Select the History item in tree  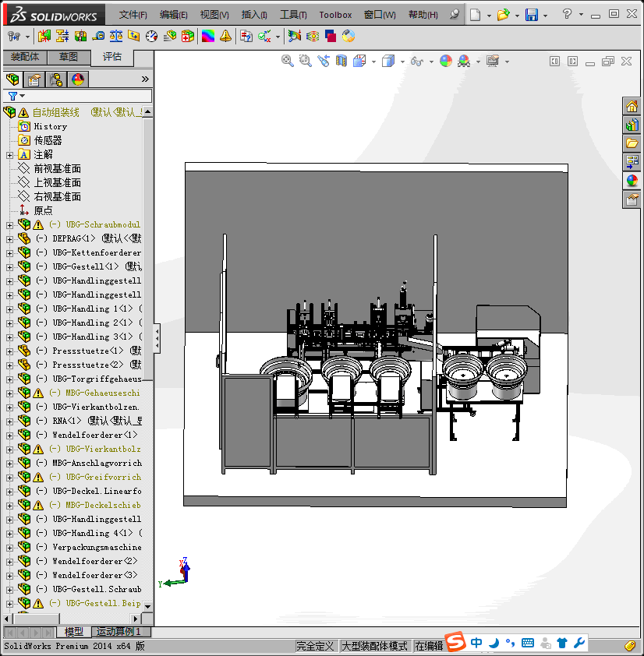click(x=50, y=126)
